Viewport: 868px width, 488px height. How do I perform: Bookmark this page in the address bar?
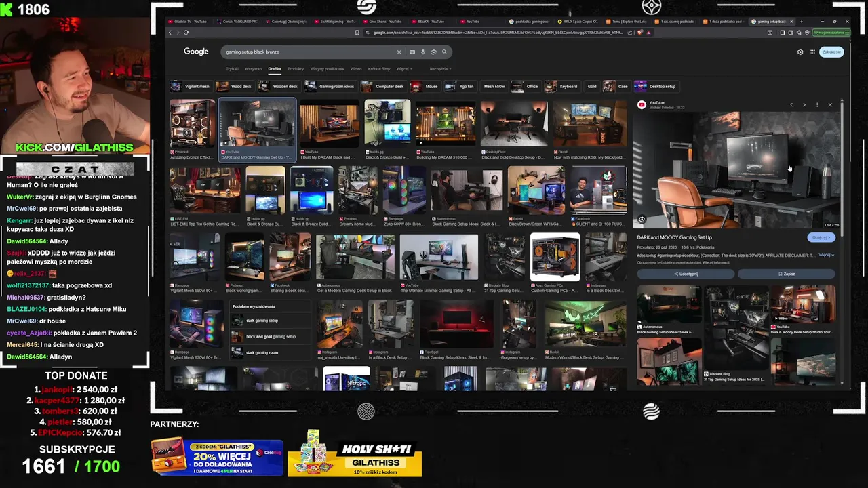click(357, 32)
